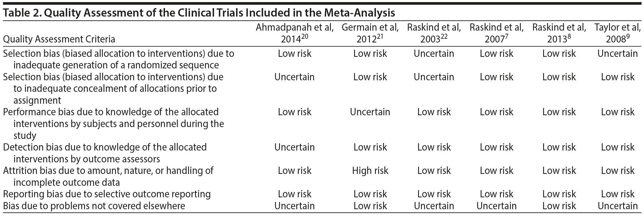Open reference 22 superscript after 2003
The width and height of the screenshot is (644, 217).
point(444,37)
